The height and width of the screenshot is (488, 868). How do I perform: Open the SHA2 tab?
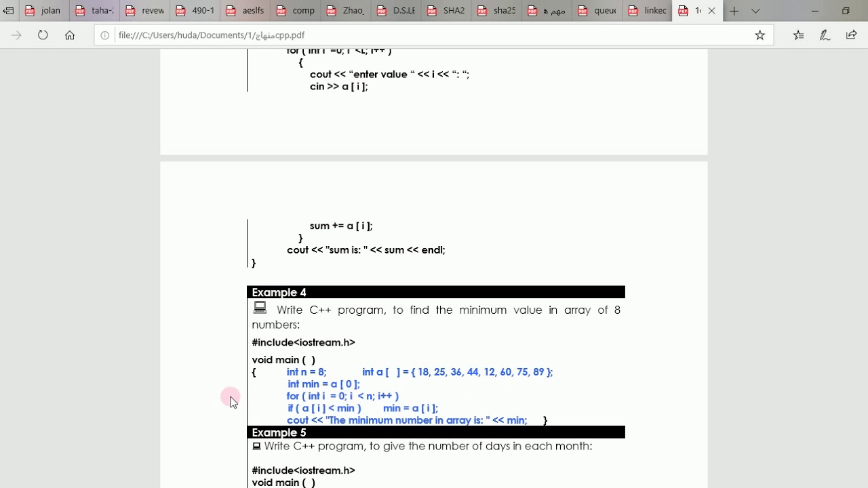(446, 11)
